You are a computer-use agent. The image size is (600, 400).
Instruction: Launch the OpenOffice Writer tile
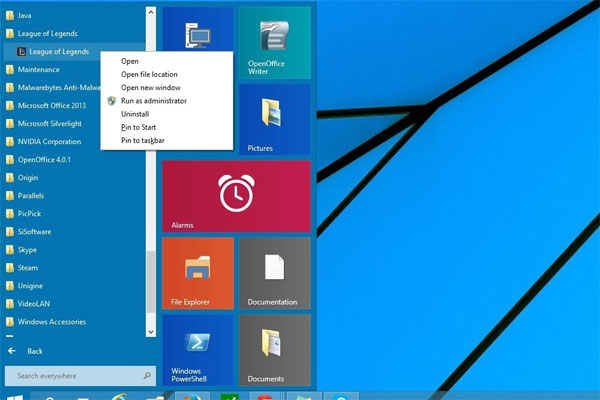point(274,42)
